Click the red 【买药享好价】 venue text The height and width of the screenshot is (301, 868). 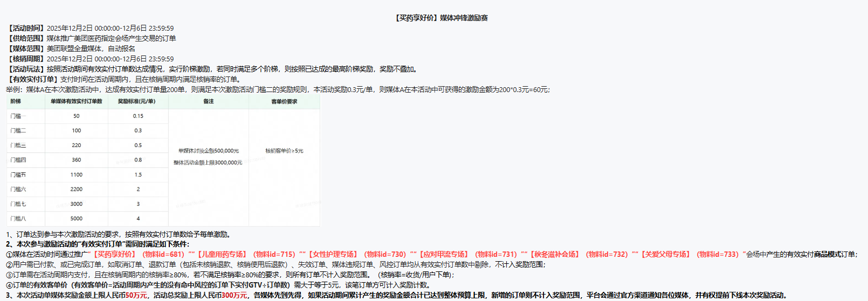point(114,254)
